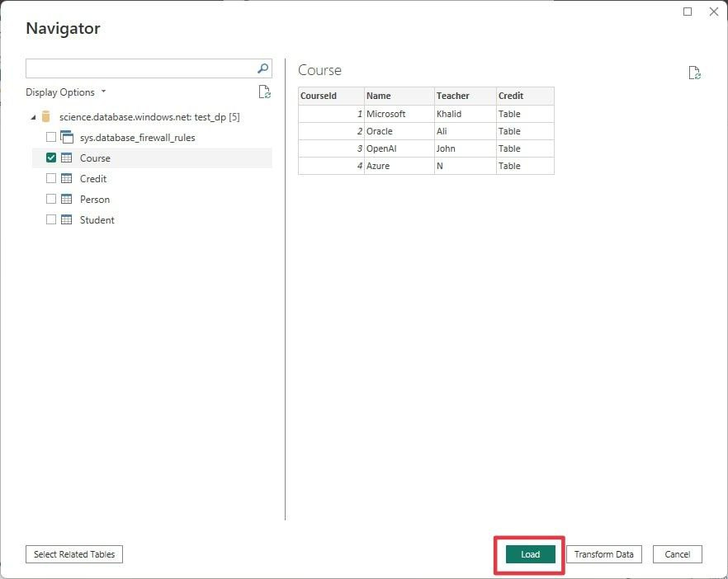Screen dimensions: 728x579
Task: Click the Course preview title
Action: [x=320, y=70]
